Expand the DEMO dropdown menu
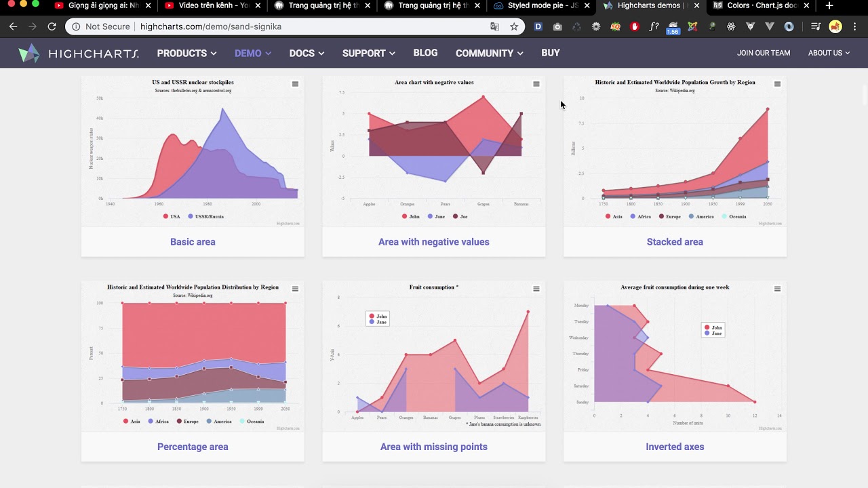Screen dimensions: 868x488 click(253, 53)
